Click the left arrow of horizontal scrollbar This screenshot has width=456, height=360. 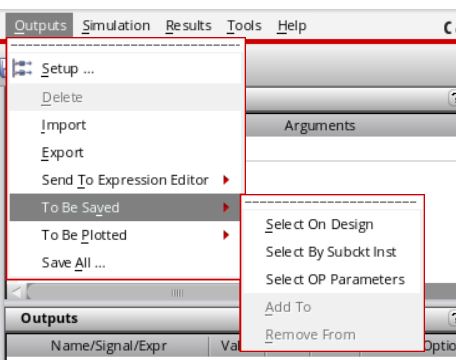tap(16, 292)
